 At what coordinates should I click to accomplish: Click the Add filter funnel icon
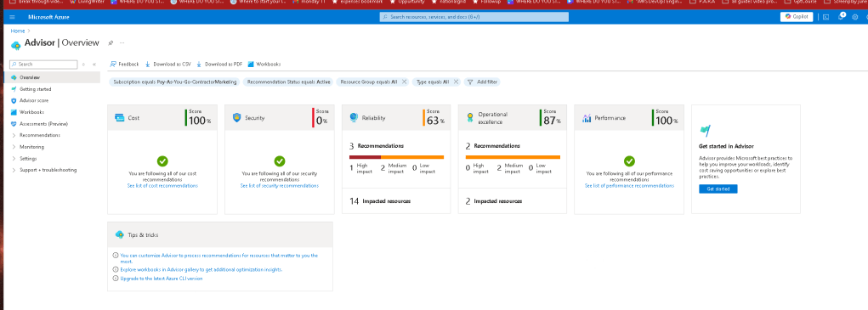pyautogui.click(x=470, y=82)
